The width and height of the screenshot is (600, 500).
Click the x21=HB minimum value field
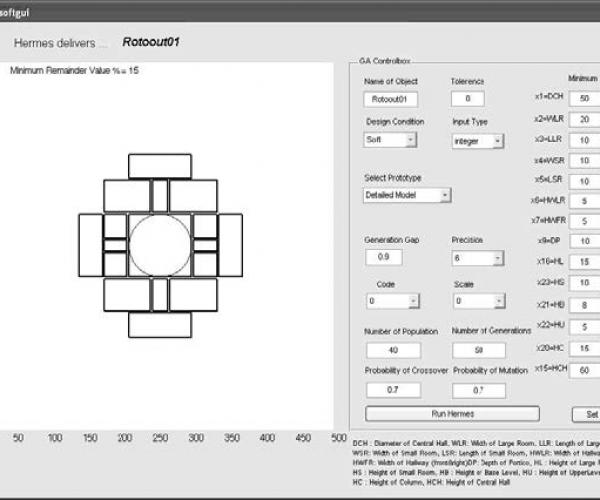pyautogui.click(x=584, y=305)
